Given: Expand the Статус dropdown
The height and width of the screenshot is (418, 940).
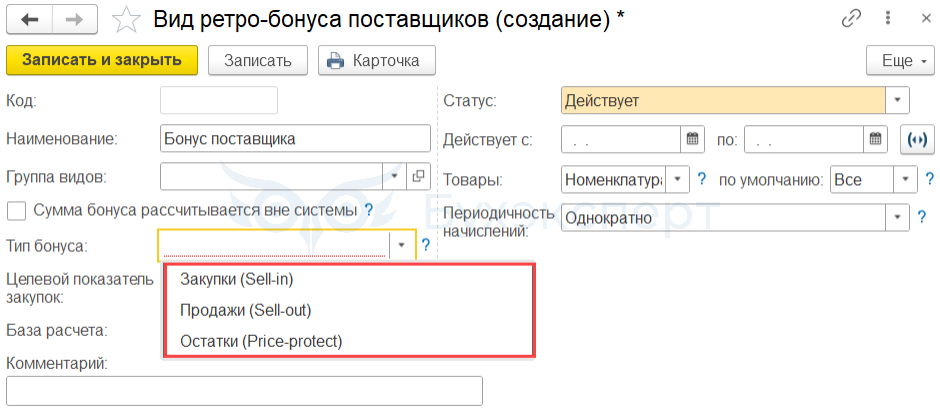Looking at the screenshot, I should (897, 100).
